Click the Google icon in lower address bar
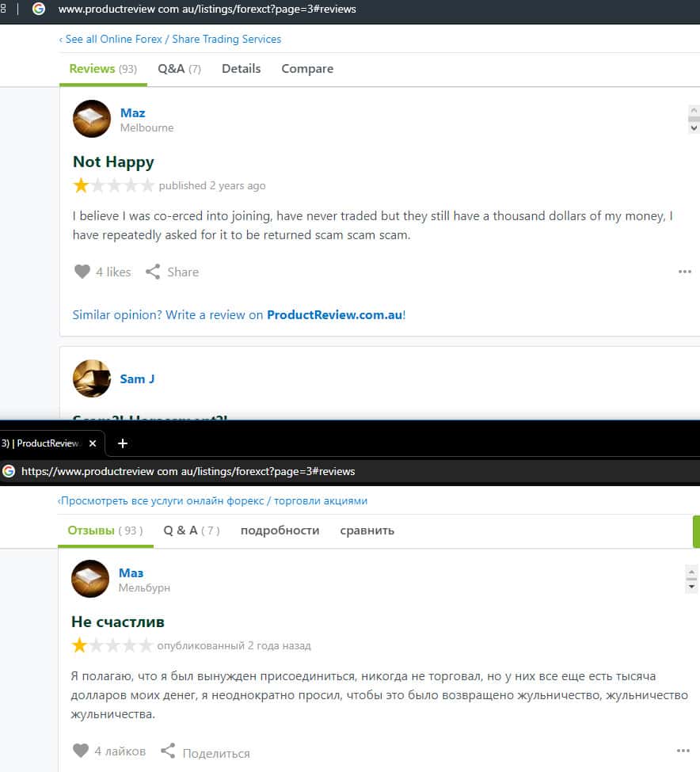This screenshot has width=700, height=772. pos(9,471)
